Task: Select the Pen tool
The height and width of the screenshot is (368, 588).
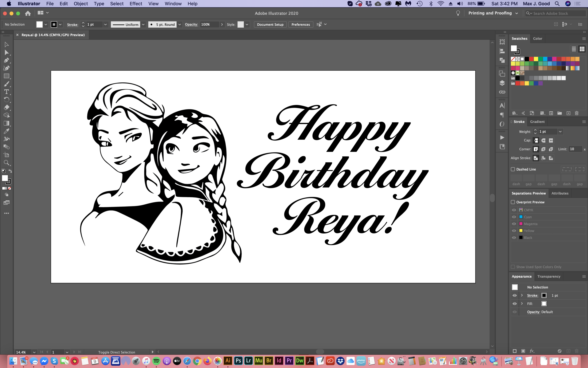Action: [7, 60]
